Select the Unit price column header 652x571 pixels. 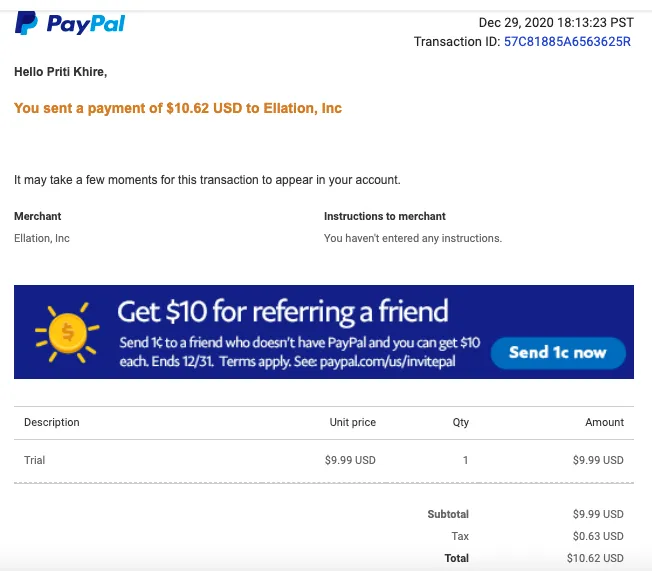[x=352, y=422]
